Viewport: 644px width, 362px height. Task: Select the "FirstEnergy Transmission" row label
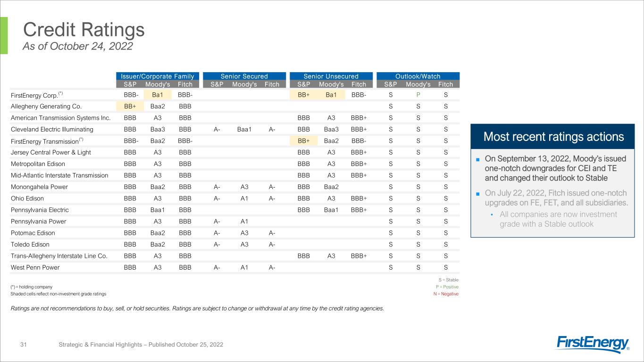(47, 140)
